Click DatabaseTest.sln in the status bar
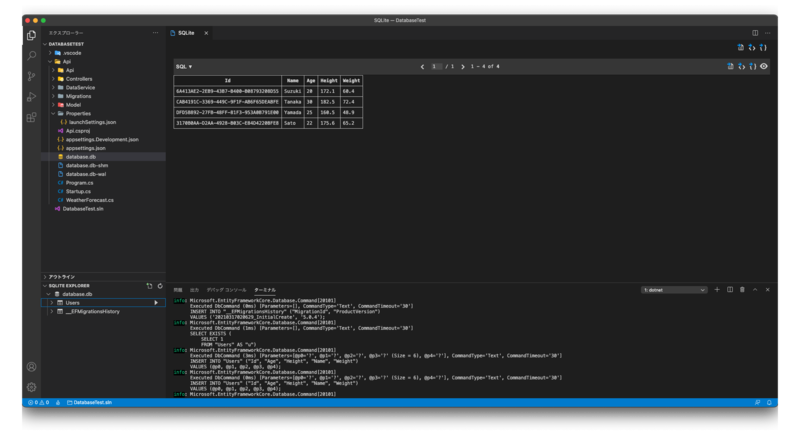800x436 pixels. coord(89,403)
